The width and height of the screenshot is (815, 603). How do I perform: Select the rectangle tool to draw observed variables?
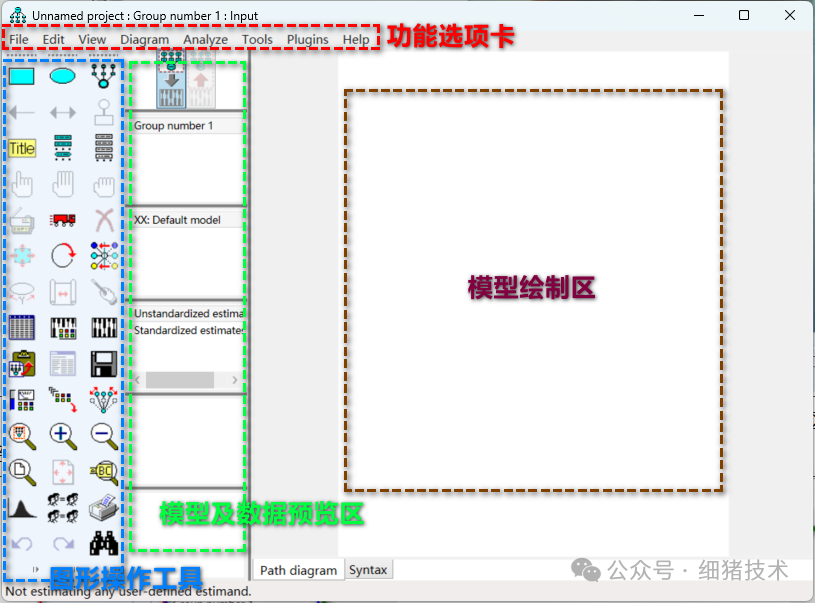point(21,75)
